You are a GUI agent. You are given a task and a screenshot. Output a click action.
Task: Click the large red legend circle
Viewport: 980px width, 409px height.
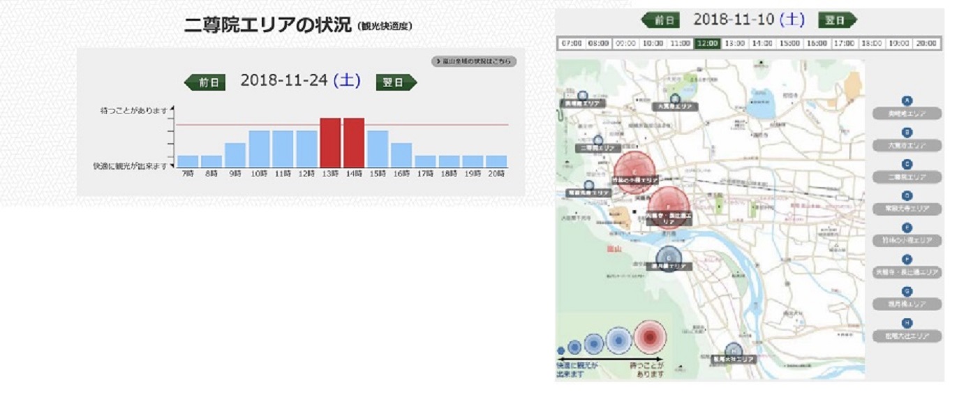click(x=650, y=338)
